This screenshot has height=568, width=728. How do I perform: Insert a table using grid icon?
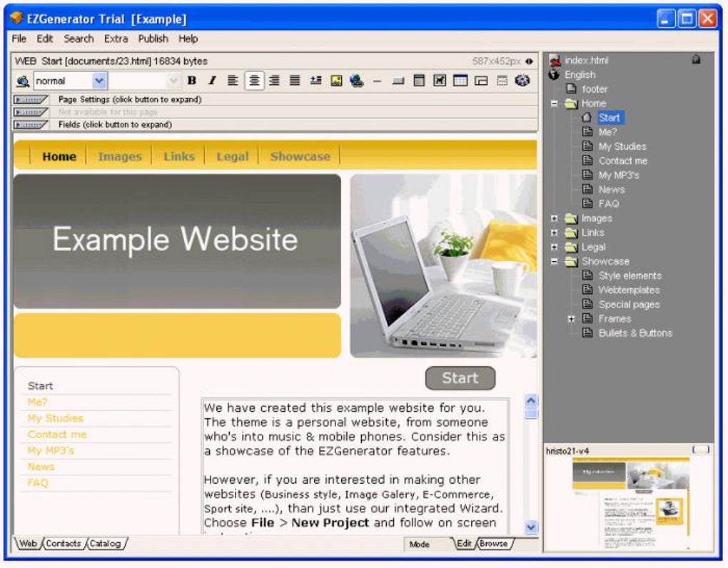(x=460, y=81)
